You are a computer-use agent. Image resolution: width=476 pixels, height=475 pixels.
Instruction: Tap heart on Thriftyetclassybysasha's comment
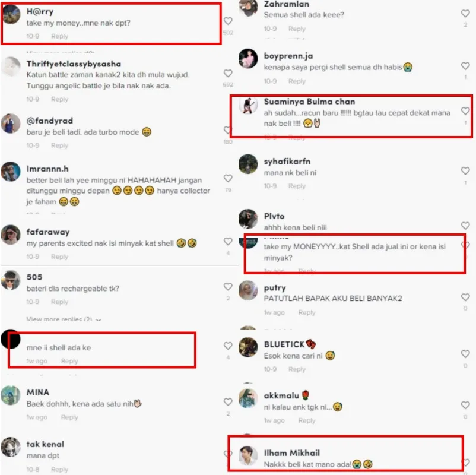[x=228, y=74]
